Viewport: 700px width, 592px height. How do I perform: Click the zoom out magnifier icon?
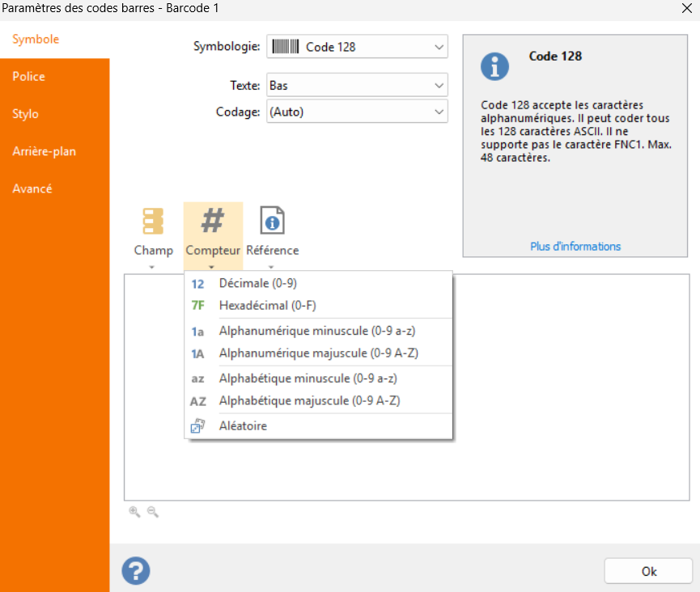tap(152, 512)
